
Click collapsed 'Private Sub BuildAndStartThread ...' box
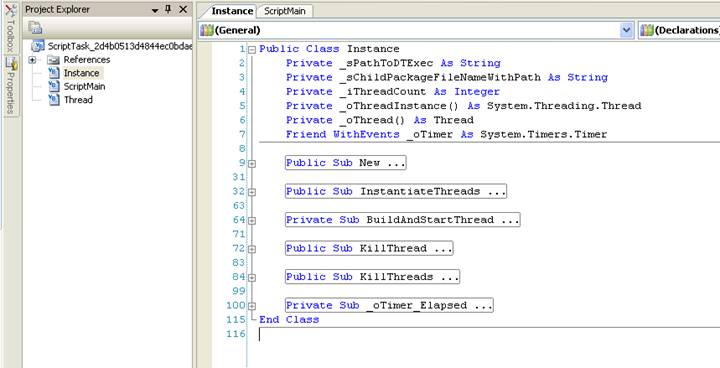point(402,220)
